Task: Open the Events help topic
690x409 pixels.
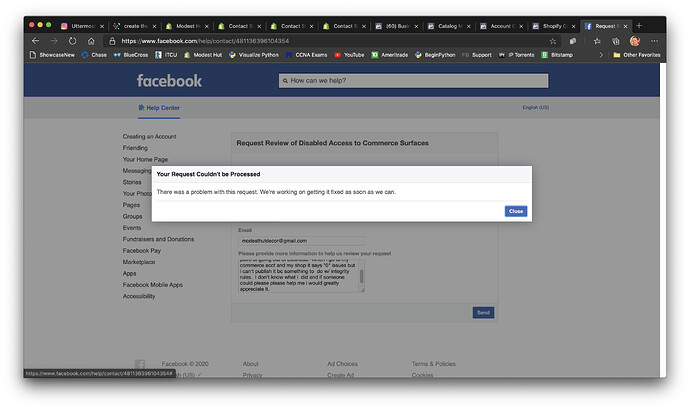Action: [132, 228]
